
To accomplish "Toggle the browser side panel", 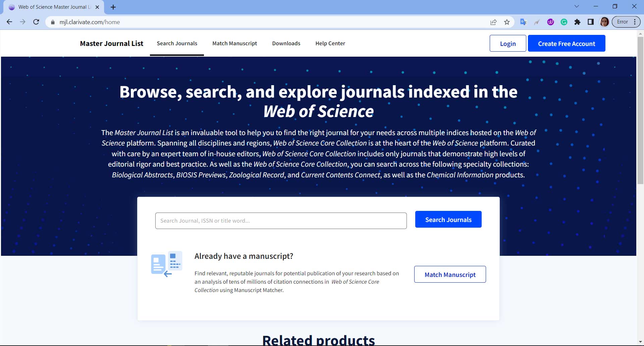I will click(591, 22).
